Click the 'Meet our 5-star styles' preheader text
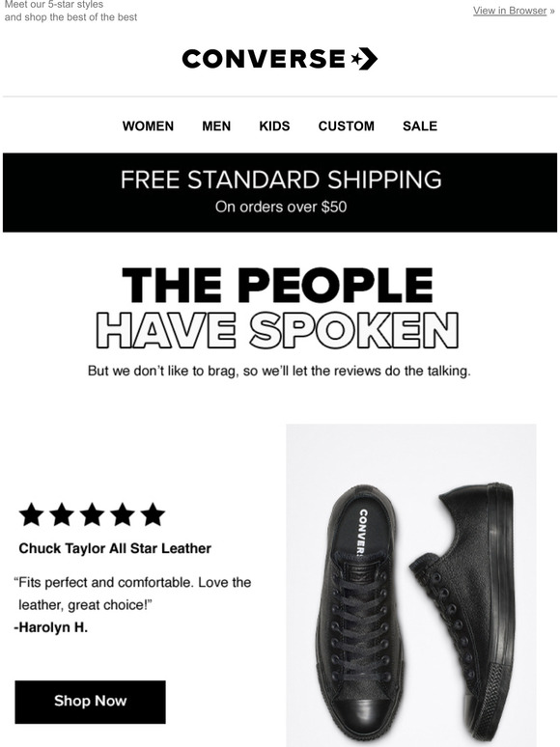 (54, 5)
